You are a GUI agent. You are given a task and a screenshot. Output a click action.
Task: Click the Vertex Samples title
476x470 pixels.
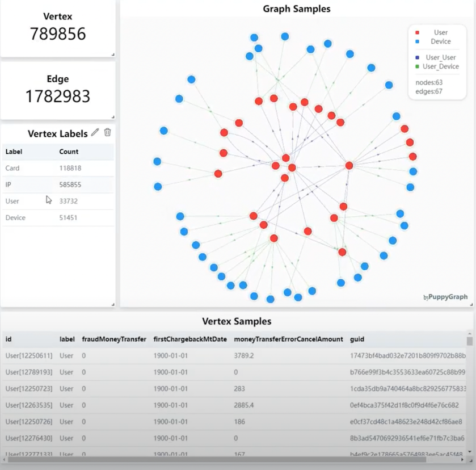click(x=238, y=321)
